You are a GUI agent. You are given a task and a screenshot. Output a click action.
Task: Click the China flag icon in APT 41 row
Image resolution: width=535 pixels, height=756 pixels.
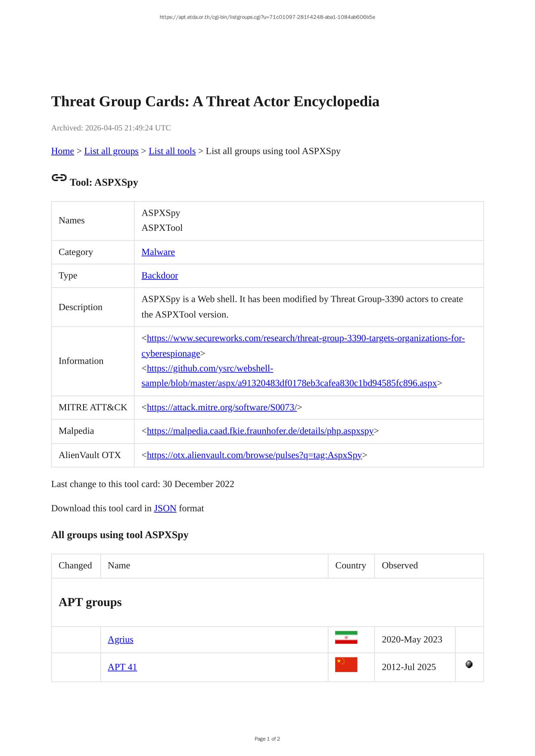346,665
